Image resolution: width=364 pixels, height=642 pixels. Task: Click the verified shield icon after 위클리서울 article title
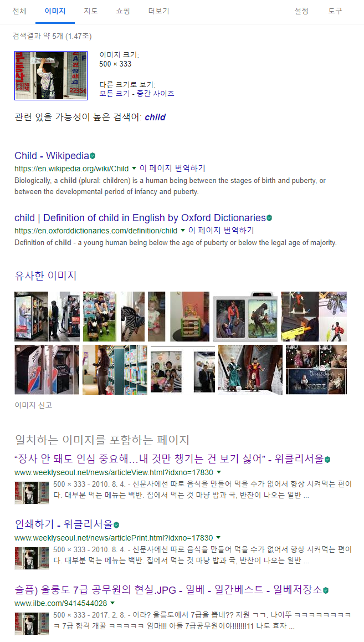[327, 460]
